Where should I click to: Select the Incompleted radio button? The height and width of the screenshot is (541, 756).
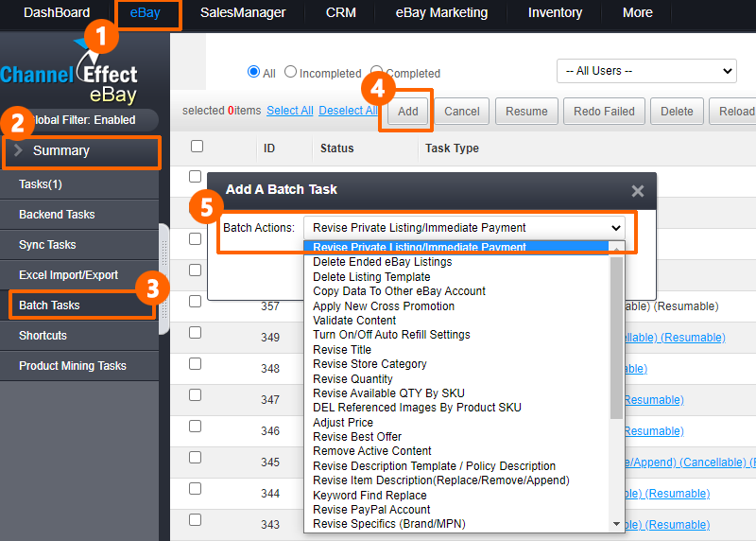click(290, 72)
